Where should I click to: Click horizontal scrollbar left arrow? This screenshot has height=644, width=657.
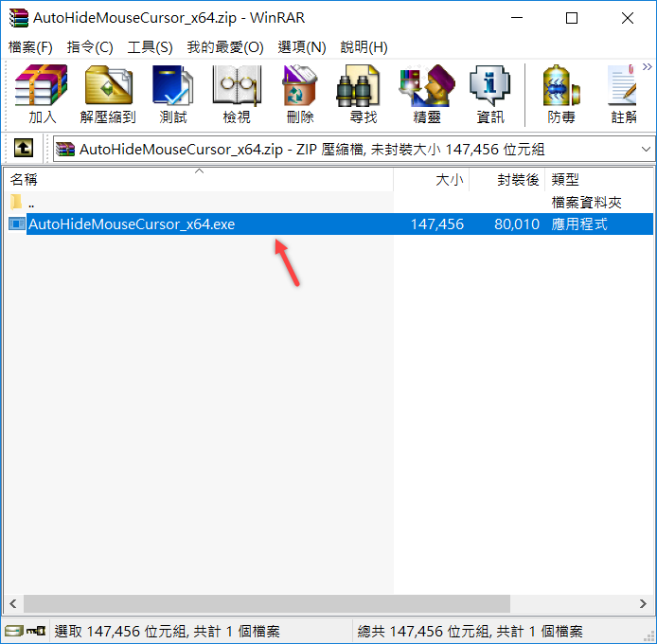click(x=13, y=604)
